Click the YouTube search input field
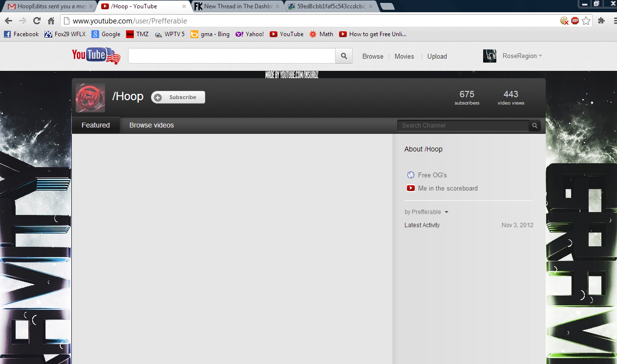 (232, 56)
